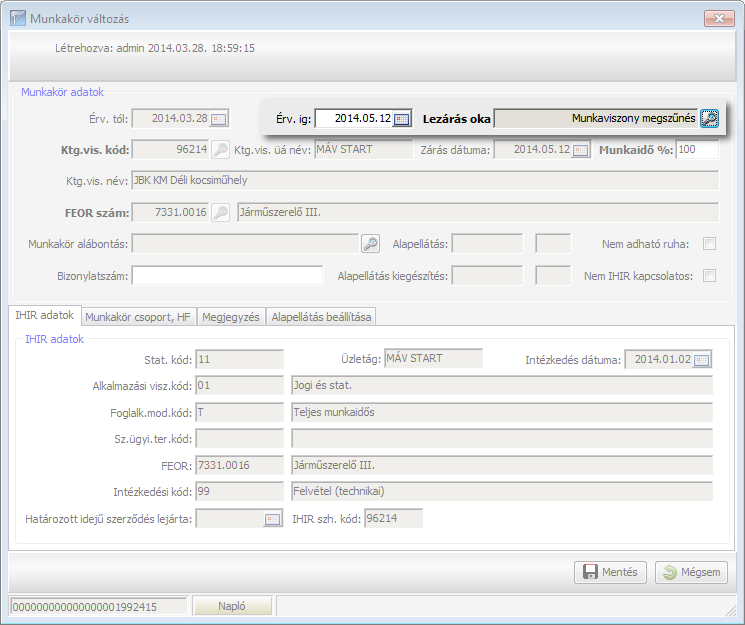Click the Intézkedési kód field 99
Image resolution: width=745 pixels, height=625 pixels.
click(x=240, y=491)
